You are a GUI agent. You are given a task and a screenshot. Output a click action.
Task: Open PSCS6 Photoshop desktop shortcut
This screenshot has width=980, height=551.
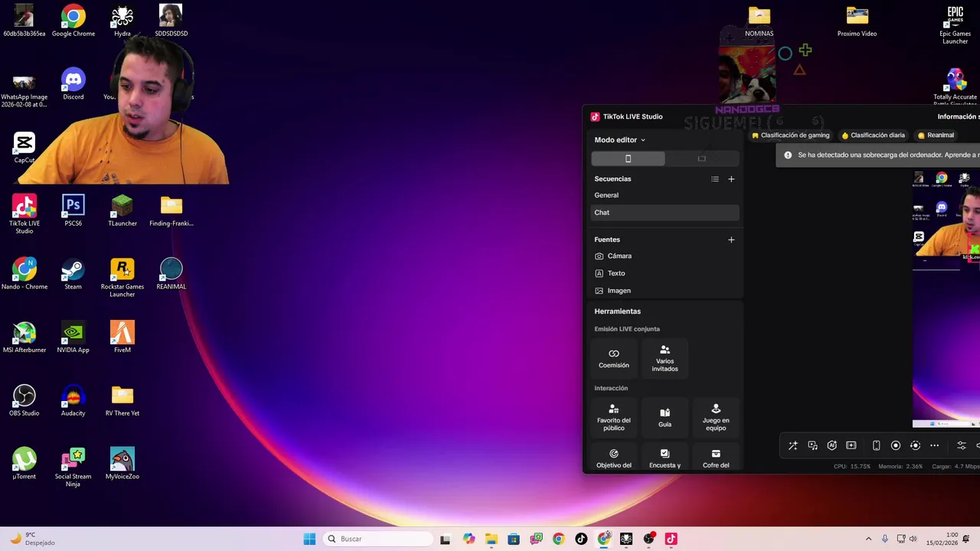(x=73, y=211)
